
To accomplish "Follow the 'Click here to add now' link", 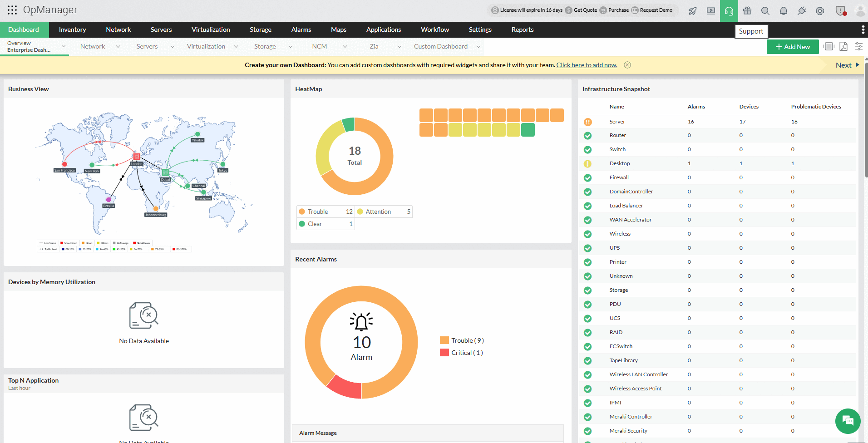I will (x=587, y=65).
